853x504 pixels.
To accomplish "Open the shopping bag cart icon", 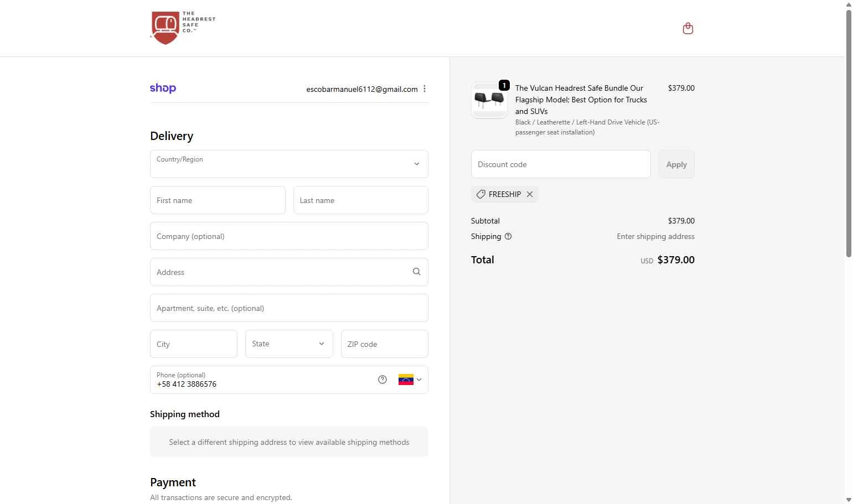I will pyautogui.click(x=688, y=28).
